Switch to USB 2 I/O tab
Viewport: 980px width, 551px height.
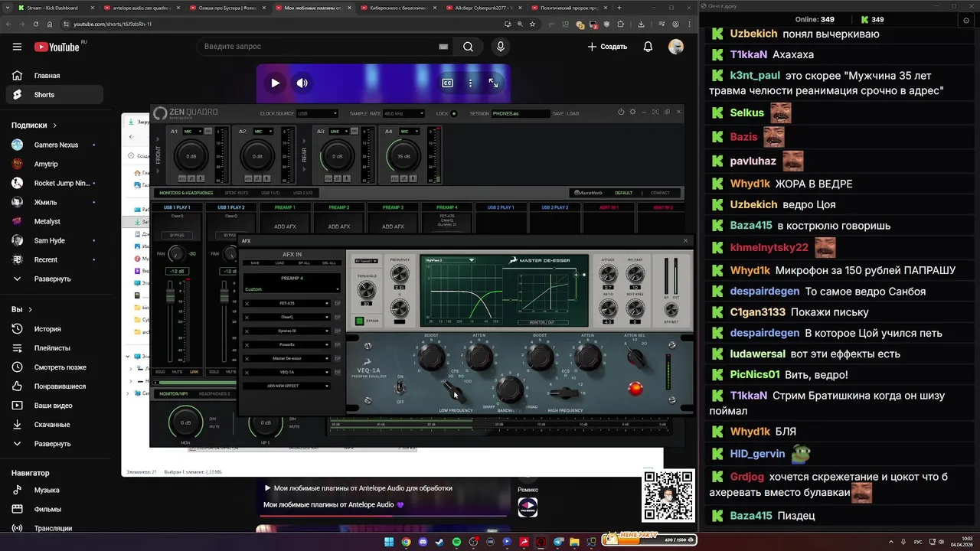coord(303,193)
